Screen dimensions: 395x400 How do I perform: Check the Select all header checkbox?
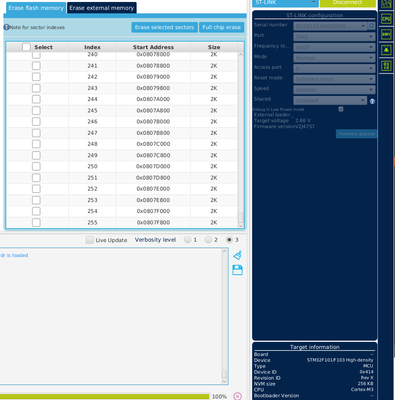click(x=26, y=47)
